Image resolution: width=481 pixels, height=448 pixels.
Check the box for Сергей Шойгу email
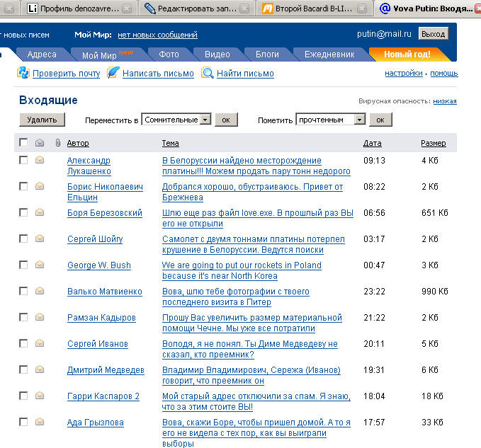point(23,239)
